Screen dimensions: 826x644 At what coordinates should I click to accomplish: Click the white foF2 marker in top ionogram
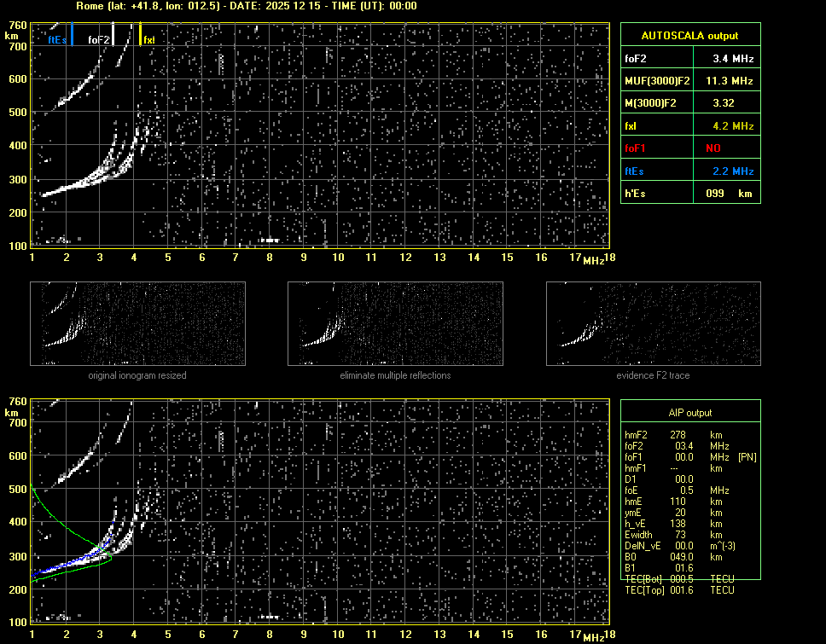pos(113,35)
